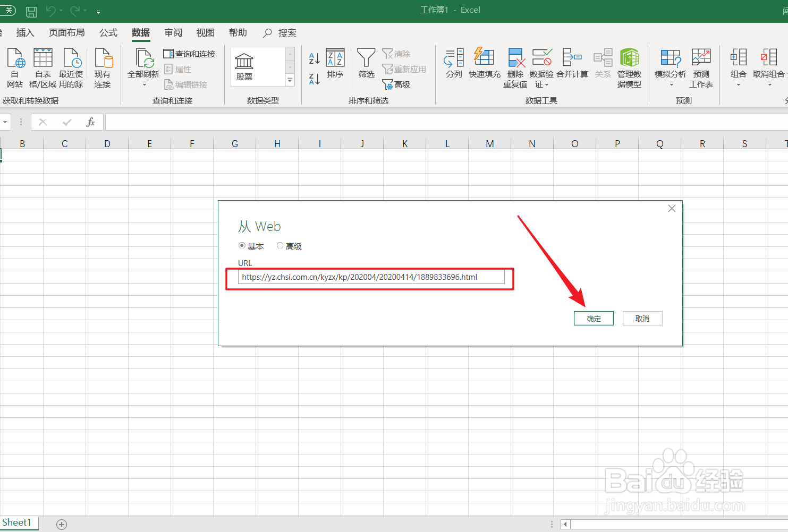Click Group (组合) icon
The width and height of the screenshot is (788, 532).
point(739,57)
